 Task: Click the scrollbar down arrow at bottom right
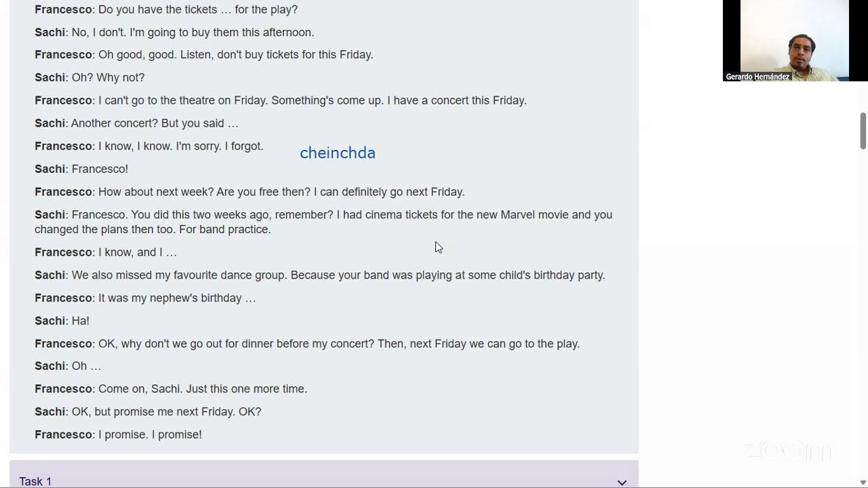tap(863, 483)
